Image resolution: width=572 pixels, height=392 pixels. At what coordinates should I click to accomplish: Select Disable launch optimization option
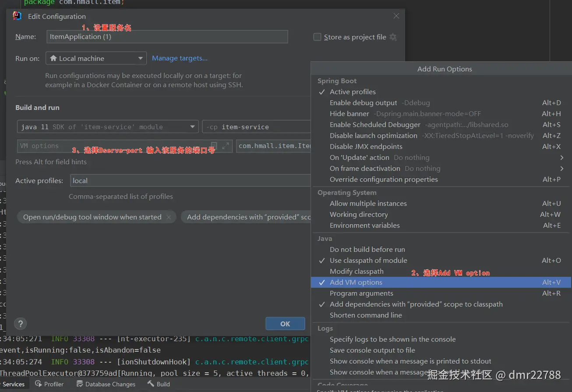tap(441, 136)
